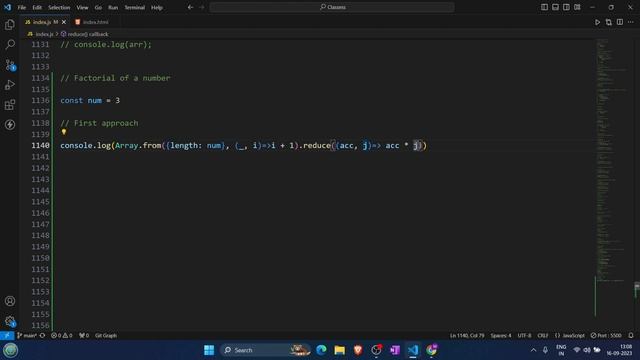The width and height of the screenshot is (640, 360).
Task: Open the editor More Actions menu
Action: click(631, 22)
